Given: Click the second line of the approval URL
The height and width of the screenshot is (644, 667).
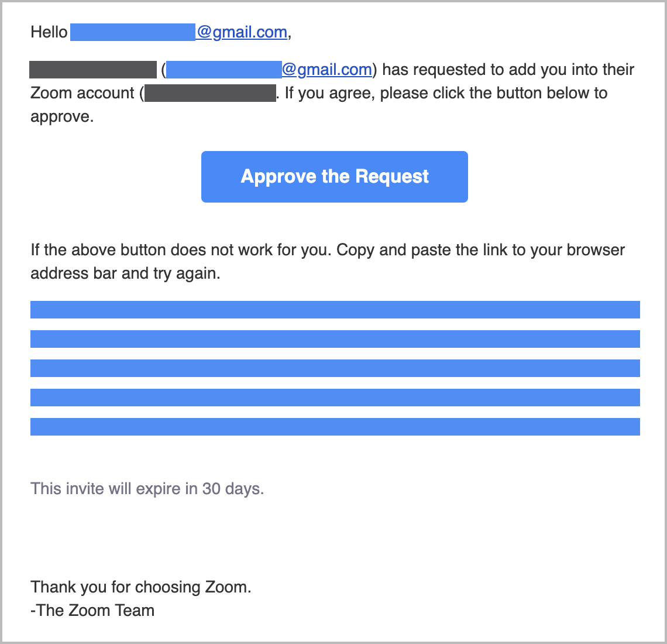Looking at the screenshot, I should coord(334,338).
